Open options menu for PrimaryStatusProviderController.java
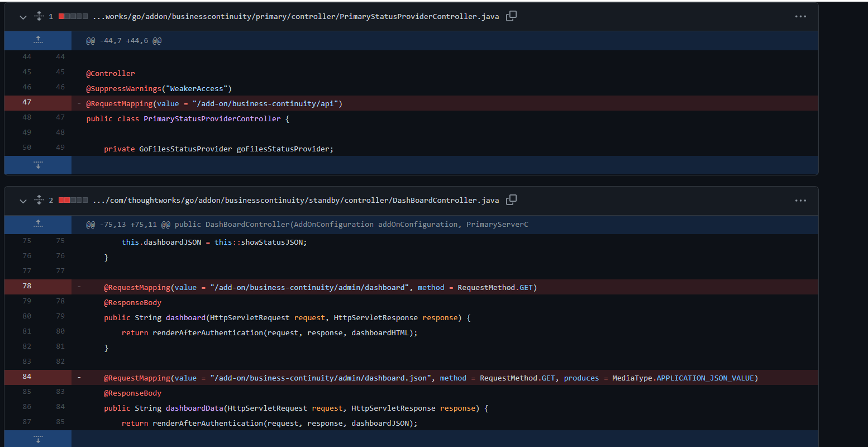The image size is (868, 447). 800,17
